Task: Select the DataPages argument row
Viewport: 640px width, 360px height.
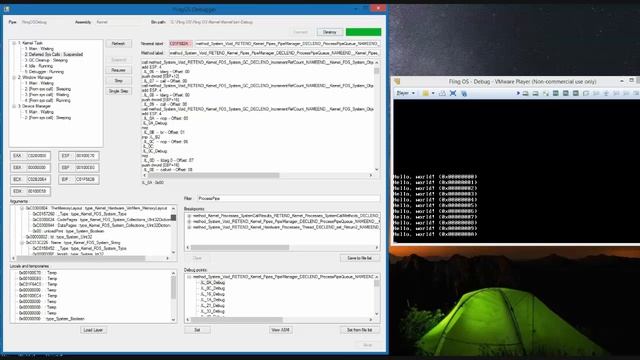Action: (x=101, y=225)
